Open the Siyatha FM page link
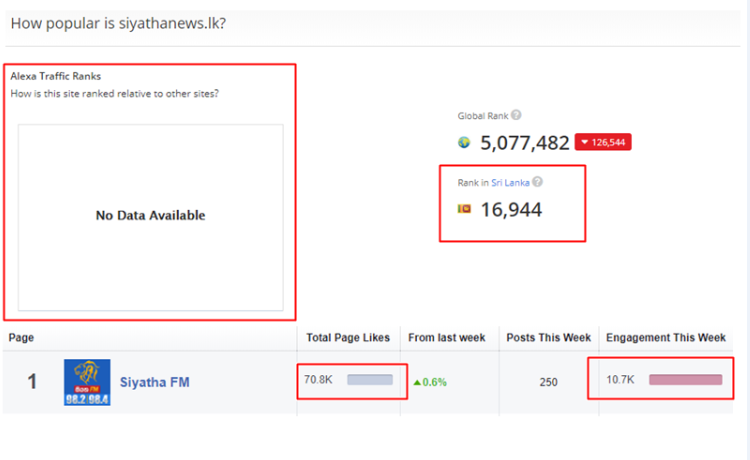This screenshot has width=750, height=460. [154, 382]
